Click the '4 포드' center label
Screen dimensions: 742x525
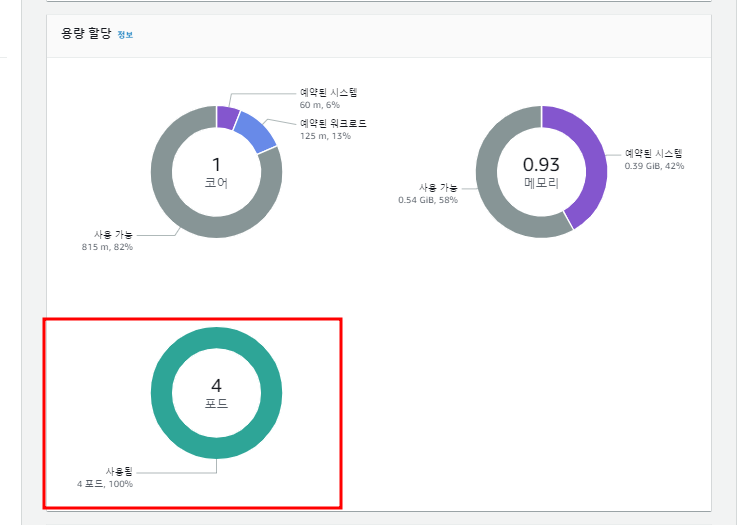pyautogui.click(x=217, y=393)
